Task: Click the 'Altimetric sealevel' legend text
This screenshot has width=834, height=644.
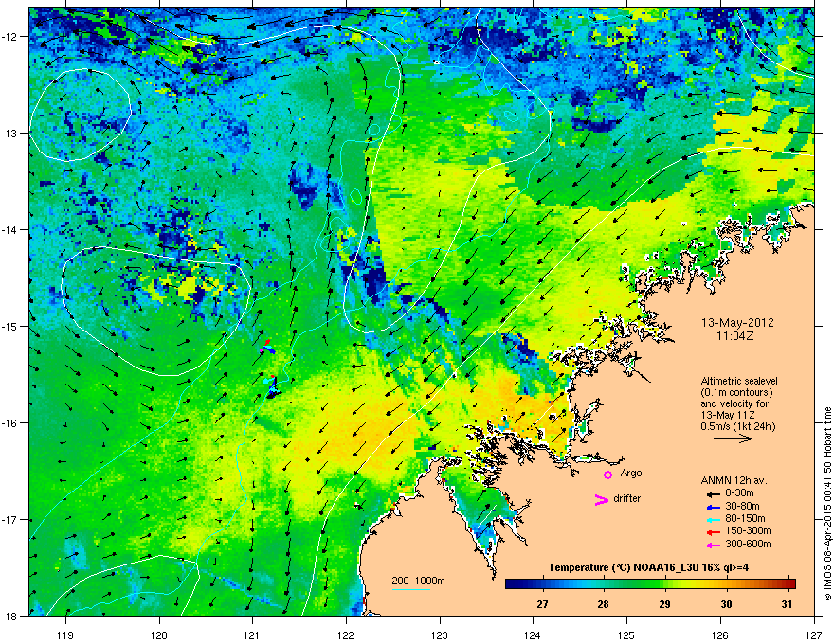Action: (x=739, y=381)
